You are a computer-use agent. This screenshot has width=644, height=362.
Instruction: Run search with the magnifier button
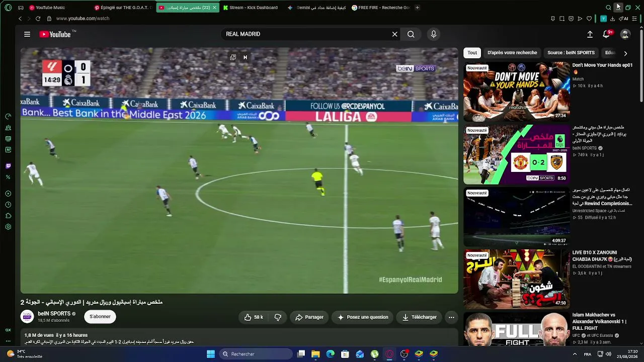(411, 34)
